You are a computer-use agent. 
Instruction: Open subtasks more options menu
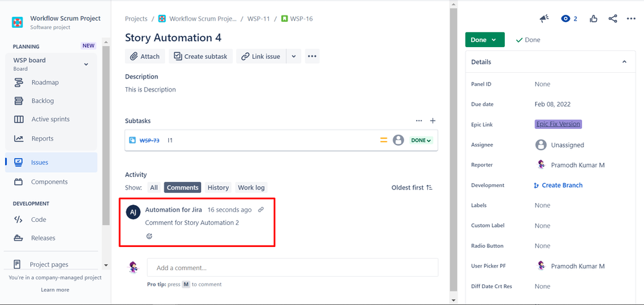tap(419, 121)
